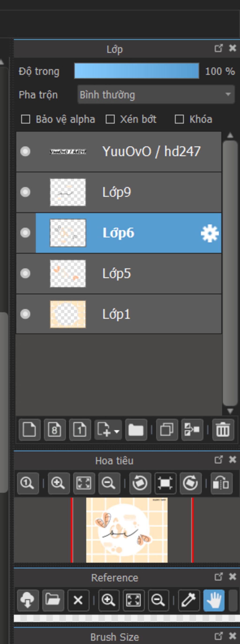240x644 pixels.
Task: Click the Lớp1 layer thumbnail
Action: coord(68,314)
